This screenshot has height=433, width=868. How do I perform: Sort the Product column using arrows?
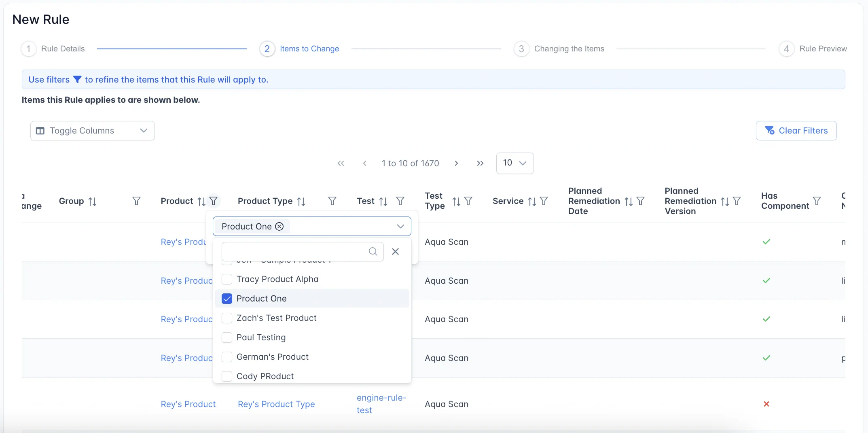pos(201,201)
